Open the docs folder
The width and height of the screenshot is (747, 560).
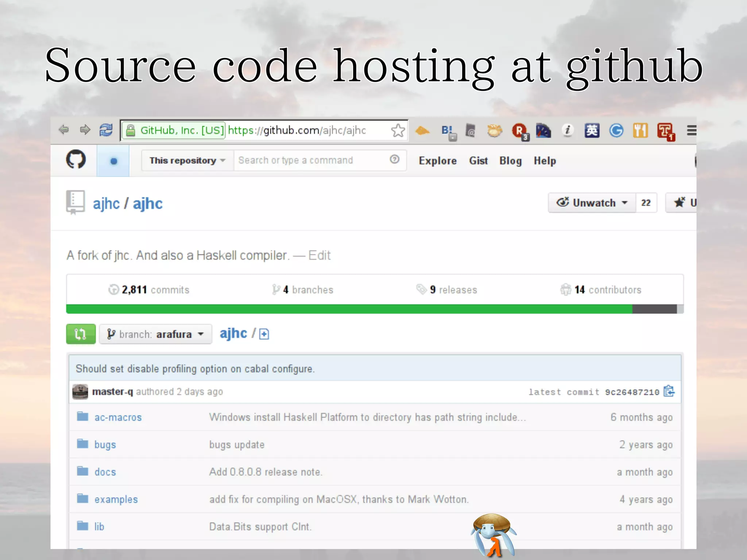click(105, 472)
